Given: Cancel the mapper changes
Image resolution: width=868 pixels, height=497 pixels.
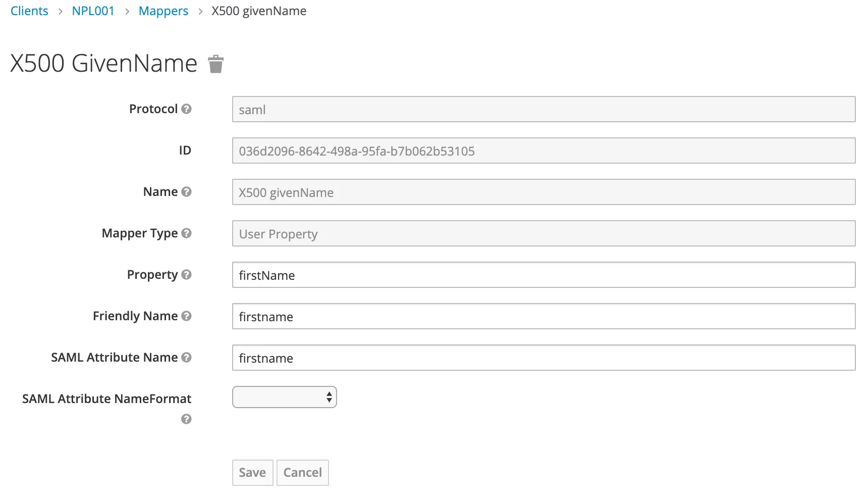Looking at the screenshot, I should point(302,473).
